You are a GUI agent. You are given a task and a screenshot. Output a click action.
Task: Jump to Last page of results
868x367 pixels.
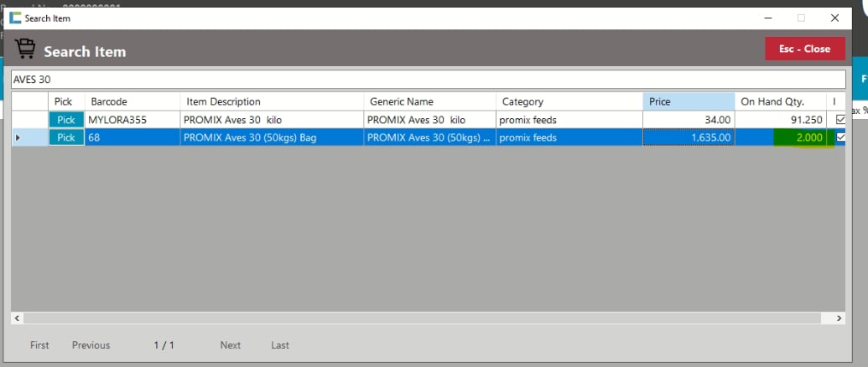[280, 345]
